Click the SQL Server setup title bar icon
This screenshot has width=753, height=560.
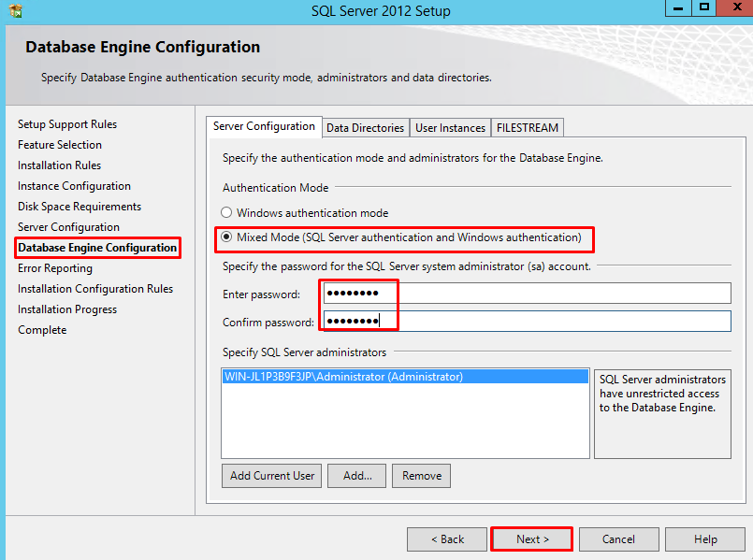(x=16, y=10)
